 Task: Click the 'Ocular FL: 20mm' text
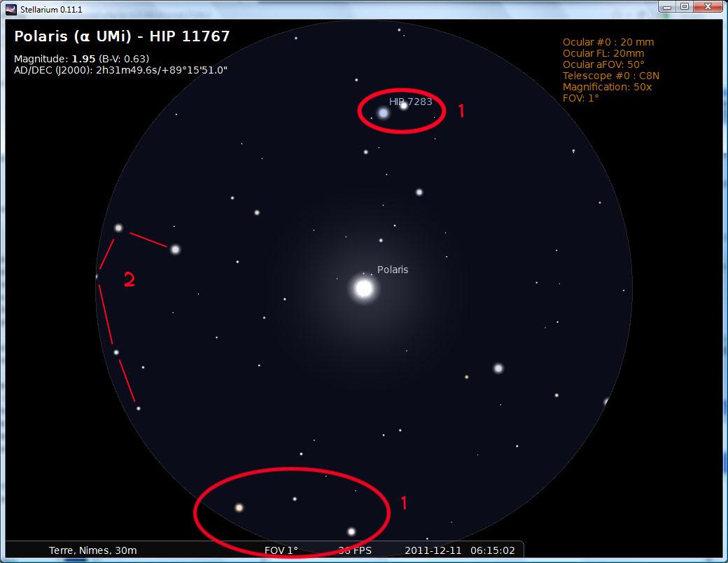tap(603, 53)
